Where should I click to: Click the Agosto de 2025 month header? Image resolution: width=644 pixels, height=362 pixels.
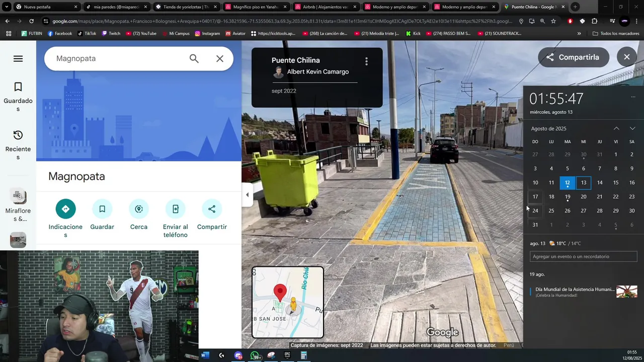pyautogui.click(x=548, y=129)
